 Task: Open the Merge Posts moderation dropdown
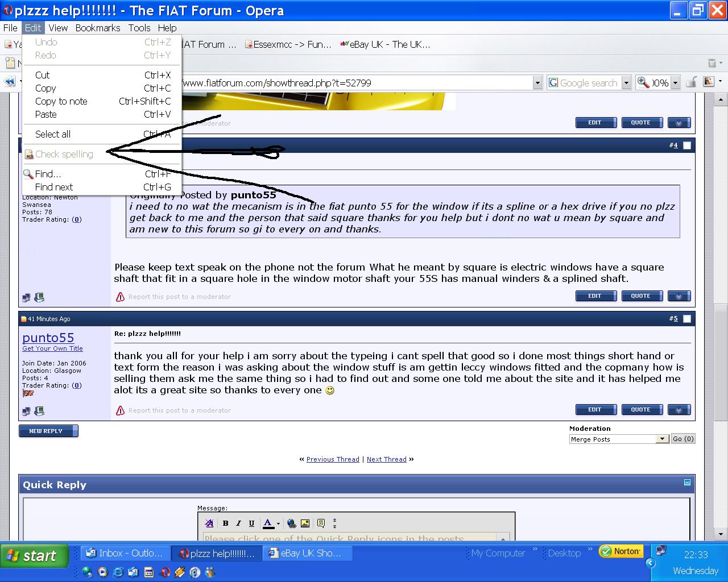pyautogui.click(x=661, y=439)
